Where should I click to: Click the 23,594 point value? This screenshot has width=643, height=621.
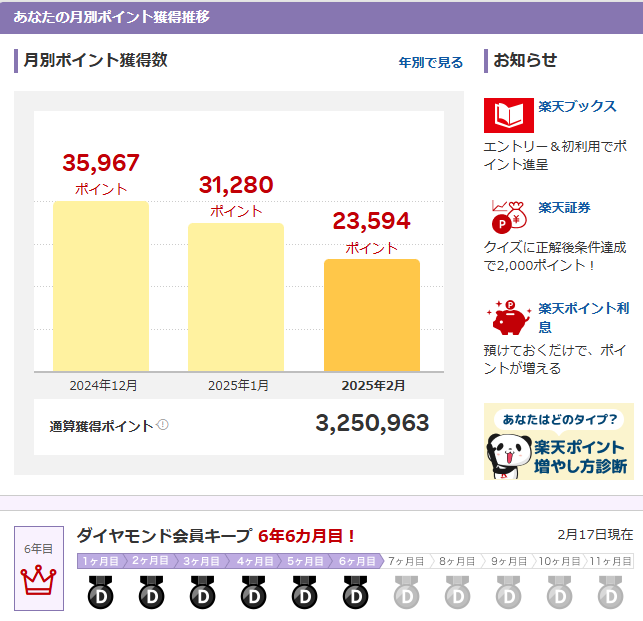[372, 221]
